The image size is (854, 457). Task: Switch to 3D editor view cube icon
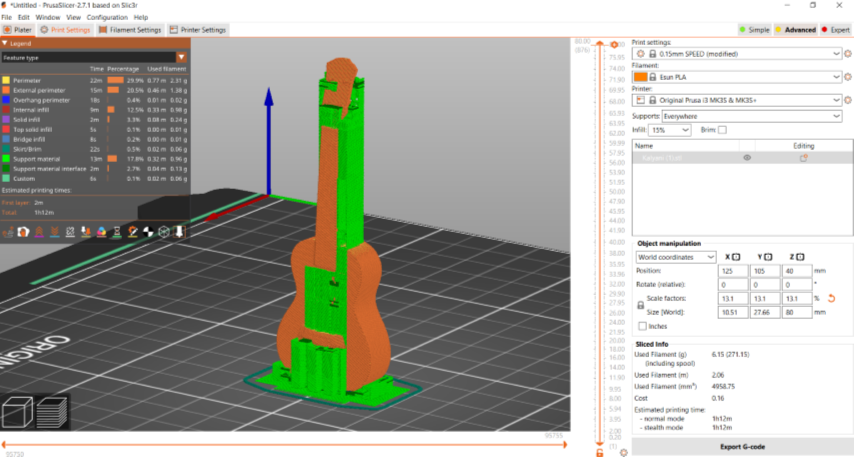point(17,412)
